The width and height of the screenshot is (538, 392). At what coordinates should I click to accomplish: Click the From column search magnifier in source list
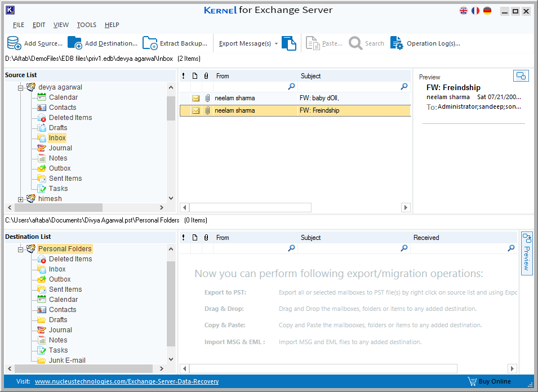pos(292,86)
